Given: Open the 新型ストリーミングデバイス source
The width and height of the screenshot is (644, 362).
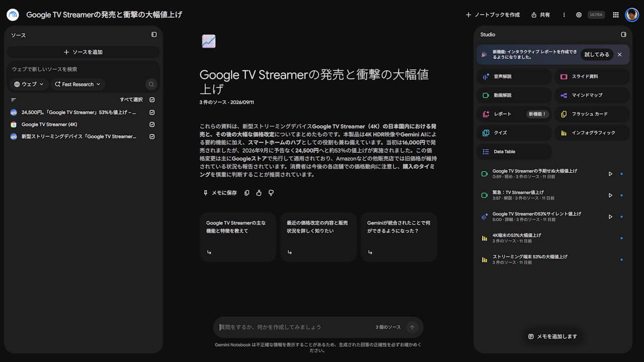Looking at the screenshot, I should click(x=79, y=136).
